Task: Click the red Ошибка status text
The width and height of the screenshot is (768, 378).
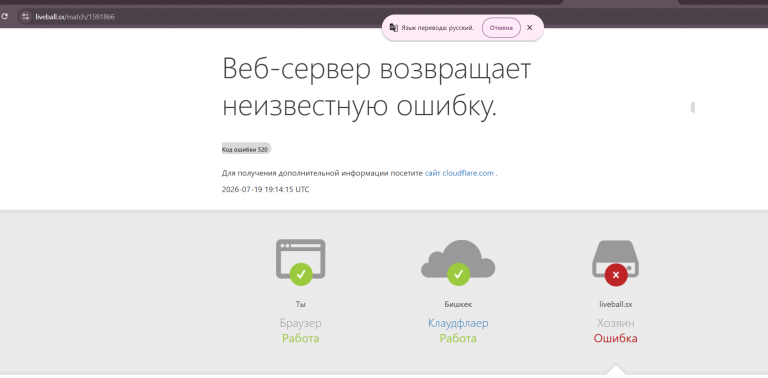Action: click(616, 338)
